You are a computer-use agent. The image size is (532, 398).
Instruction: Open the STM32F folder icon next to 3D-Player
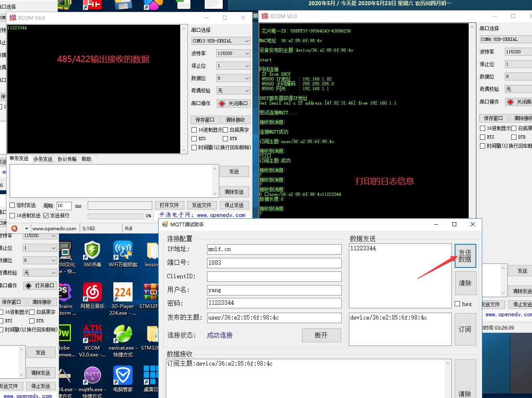pos(151,295)
